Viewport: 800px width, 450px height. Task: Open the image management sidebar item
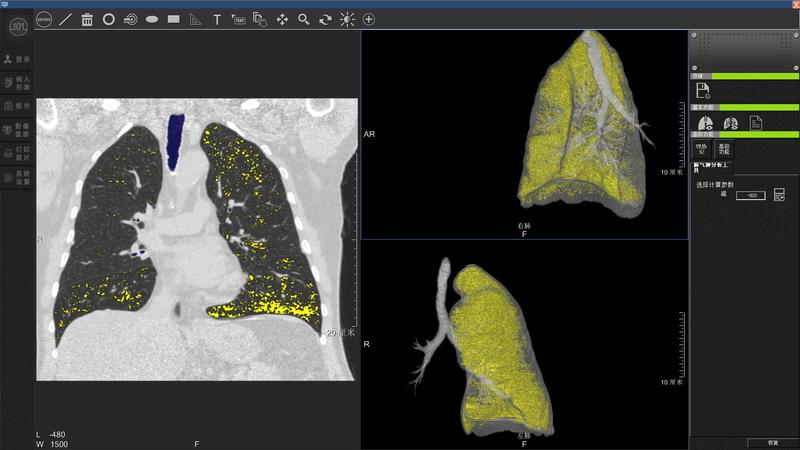(x=17, y=130)
